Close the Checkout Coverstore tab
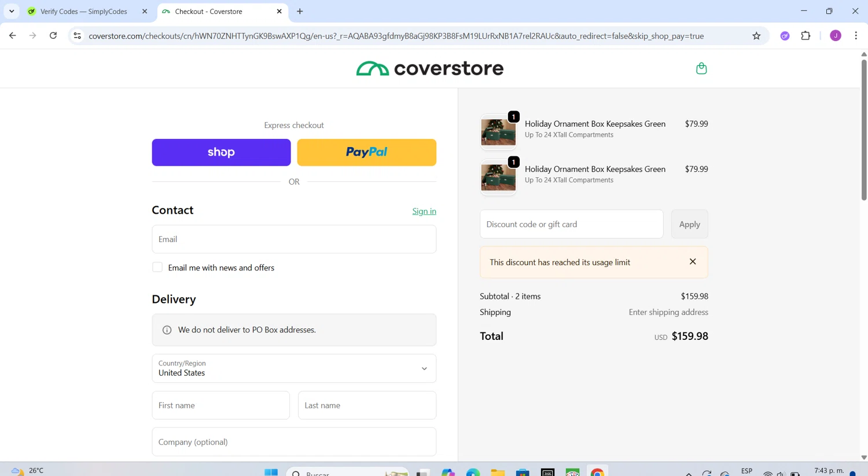This screenshot has width=868, height=476. pyautogui.click(x=279, y=12)
